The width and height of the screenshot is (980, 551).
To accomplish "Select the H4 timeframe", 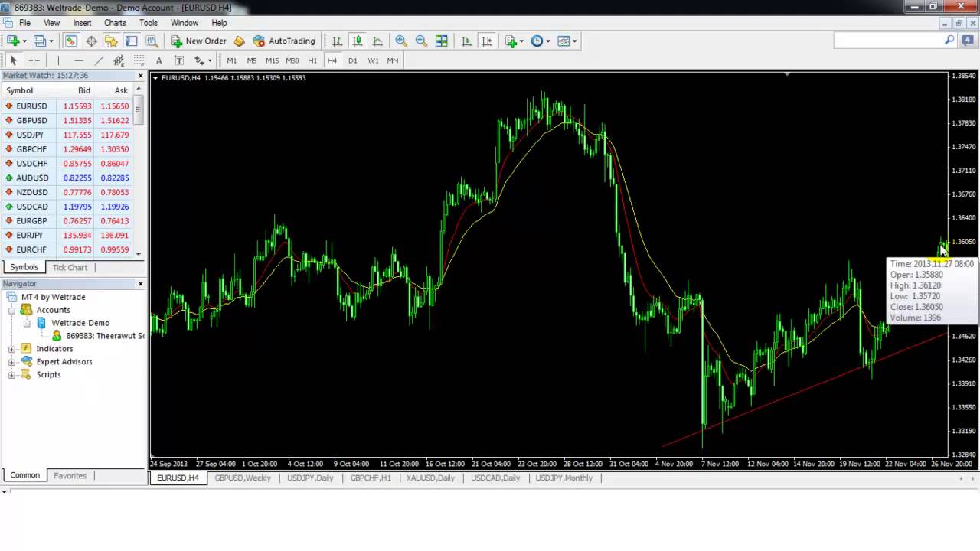I will 332,60.
